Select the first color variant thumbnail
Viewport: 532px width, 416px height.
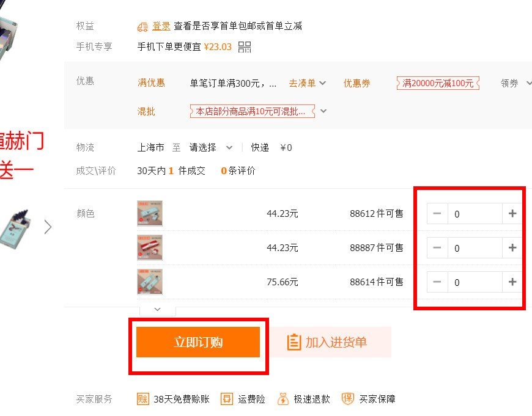(x=150, y=214)
